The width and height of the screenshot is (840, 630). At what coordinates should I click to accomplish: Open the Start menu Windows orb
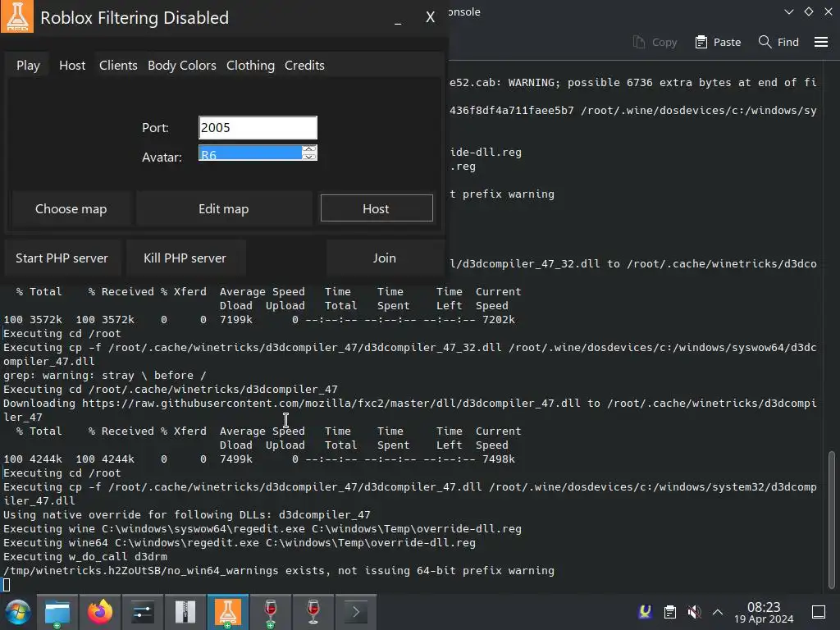click(x=18, y=612)
